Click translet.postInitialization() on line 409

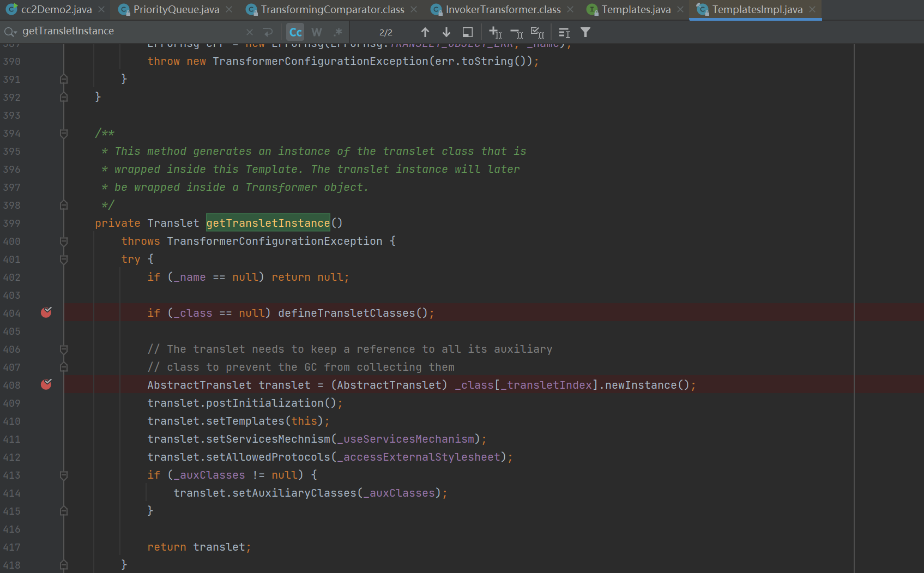242,403
